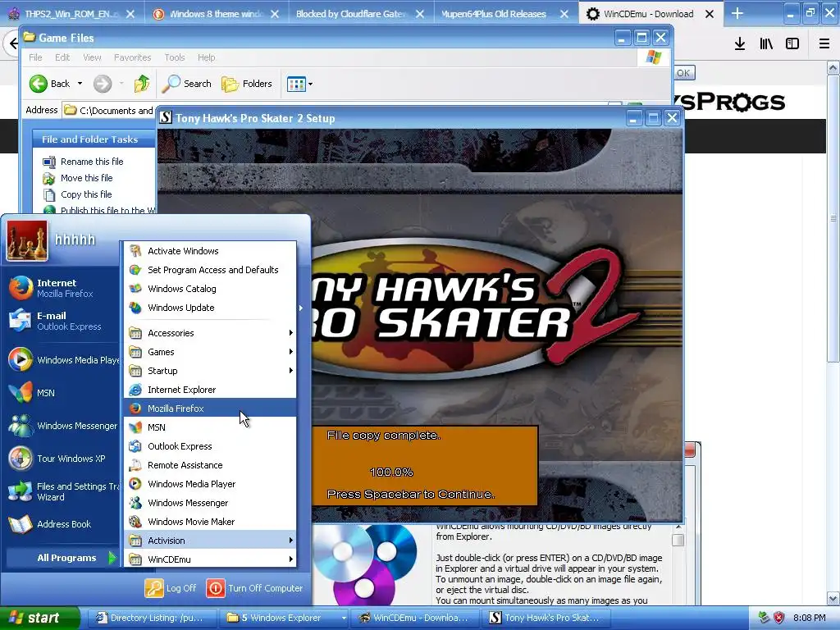840x630 pixels.
Task: Open Firefox hamburger menu
Action: coord(824,44)
